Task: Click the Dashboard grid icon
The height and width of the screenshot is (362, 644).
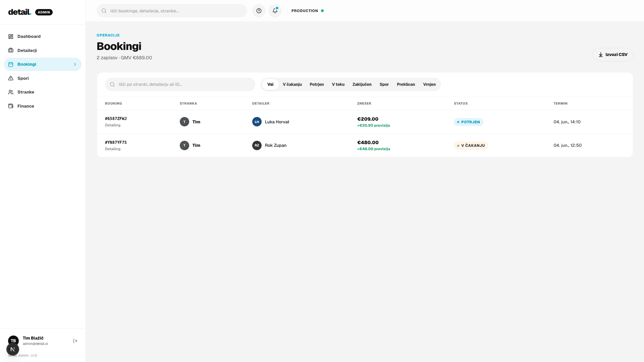Action: tap(11, 36)
